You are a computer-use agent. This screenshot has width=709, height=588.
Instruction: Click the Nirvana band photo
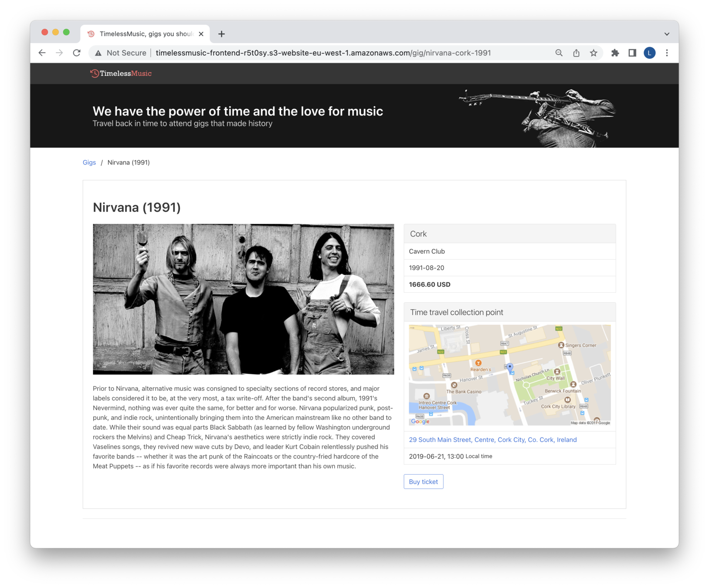(243, 299)
